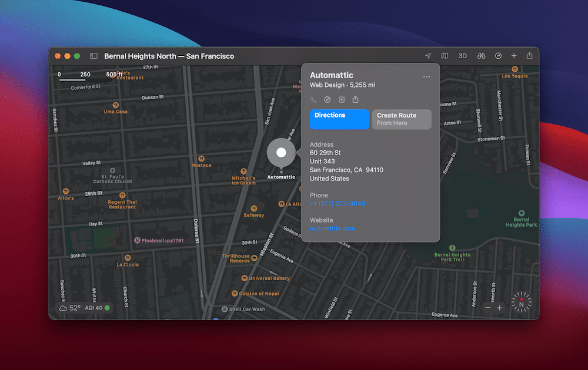Select the current location arrow in the toolbar
The height and width of the screenshot is (370, 588).
pyautogui.click(x=427, y=55)
